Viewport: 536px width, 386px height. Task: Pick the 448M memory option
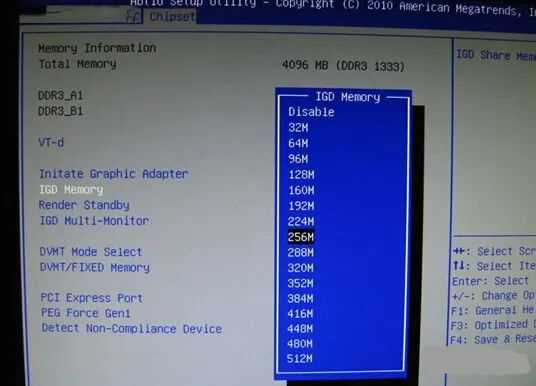pos(300,329)
